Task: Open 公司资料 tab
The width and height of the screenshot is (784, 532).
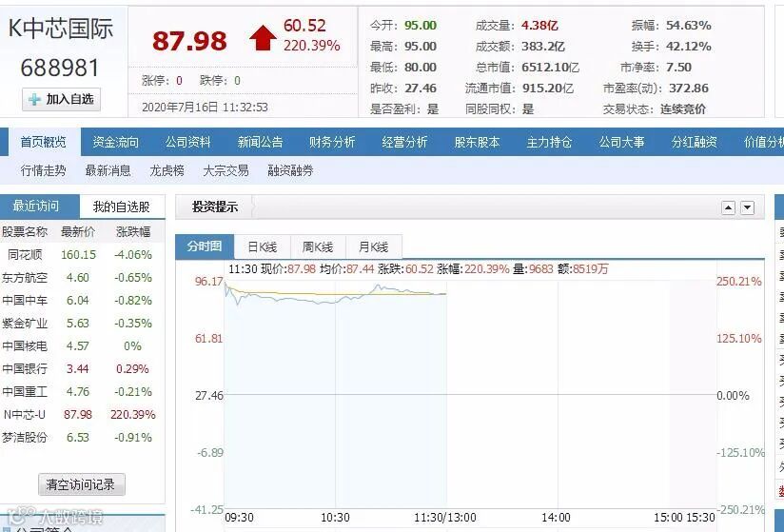Action: click(188, 142)
